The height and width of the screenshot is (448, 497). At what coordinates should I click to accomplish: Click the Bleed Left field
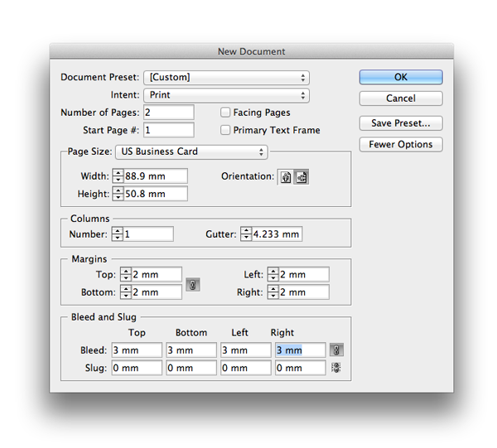click(246, 350)
